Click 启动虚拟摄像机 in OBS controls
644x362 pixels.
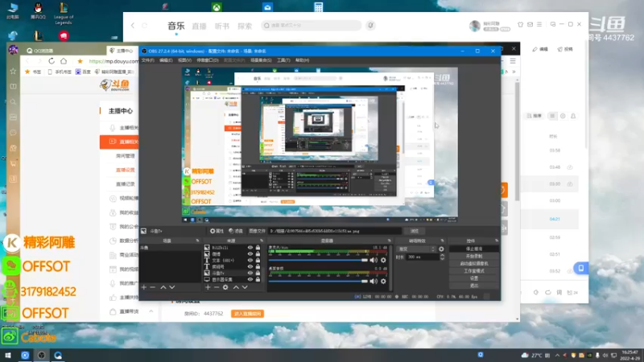(474, 264)
